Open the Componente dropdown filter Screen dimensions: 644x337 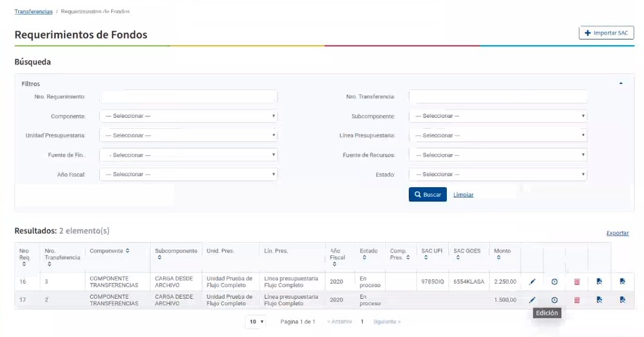(188, 116)
